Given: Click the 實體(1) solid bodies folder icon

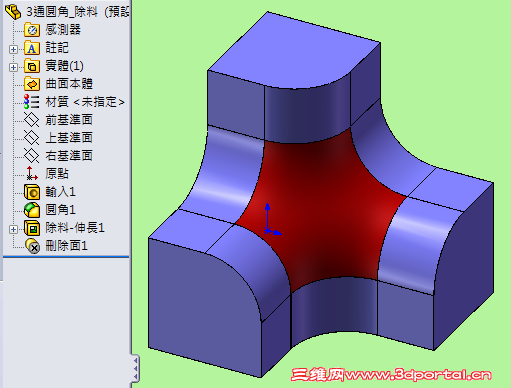Looking at the screenshot, I should [x=32, y=66].
